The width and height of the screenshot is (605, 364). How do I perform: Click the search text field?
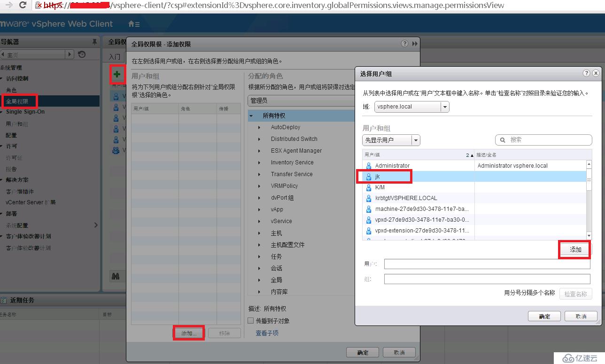tap(543, 140)
